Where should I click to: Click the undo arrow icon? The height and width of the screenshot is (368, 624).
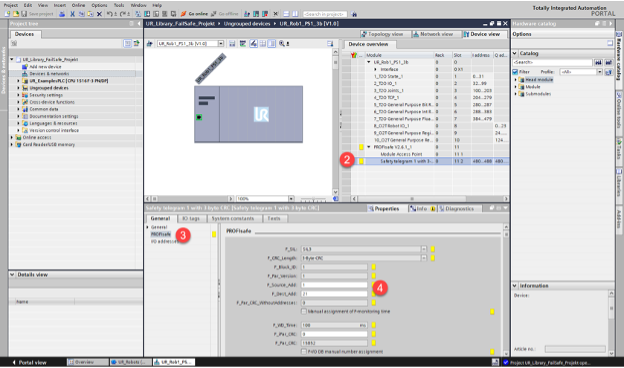click(109, 14)
